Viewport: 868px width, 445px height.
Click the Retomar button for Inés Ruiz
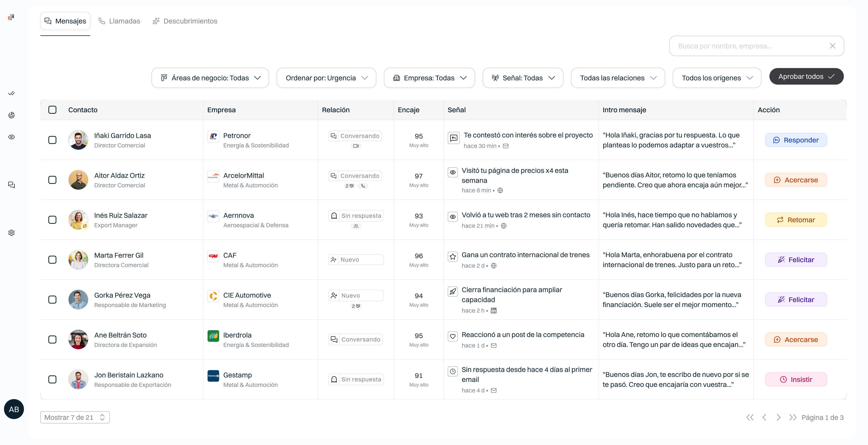click(x=796, y=220)
